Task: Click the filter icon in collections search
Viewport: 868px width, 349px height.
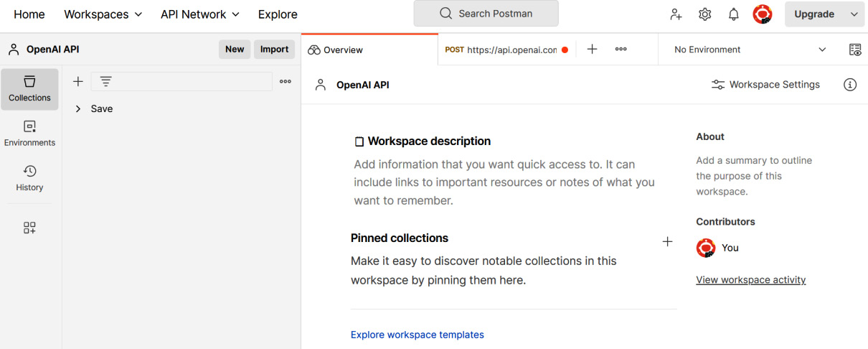Action: point(105,81)
